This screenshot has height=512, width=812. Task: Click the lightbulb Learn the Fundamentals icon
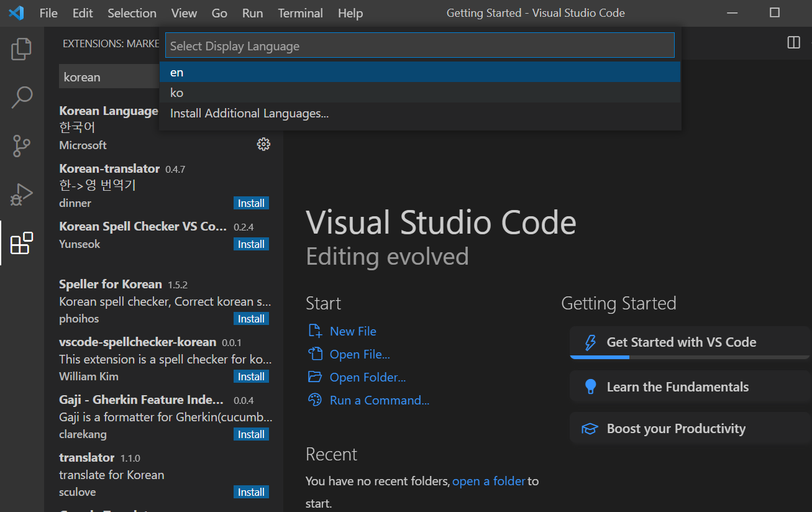click(x=590, y=386)
